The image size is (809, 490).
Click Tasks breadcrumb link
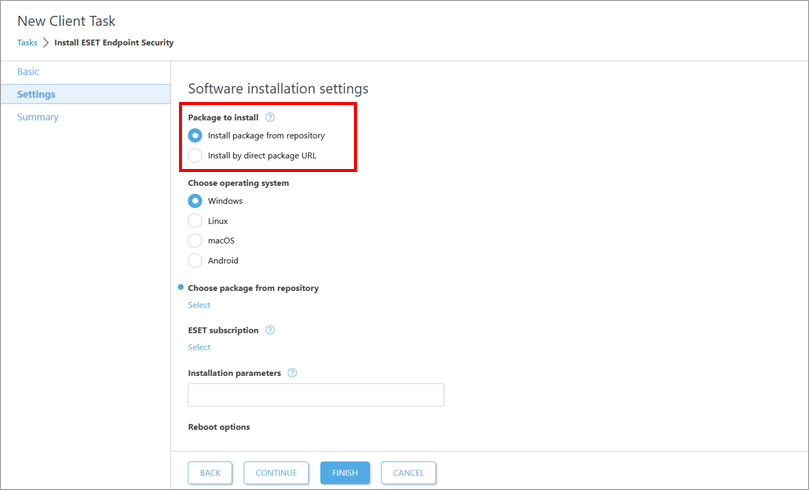27,43
